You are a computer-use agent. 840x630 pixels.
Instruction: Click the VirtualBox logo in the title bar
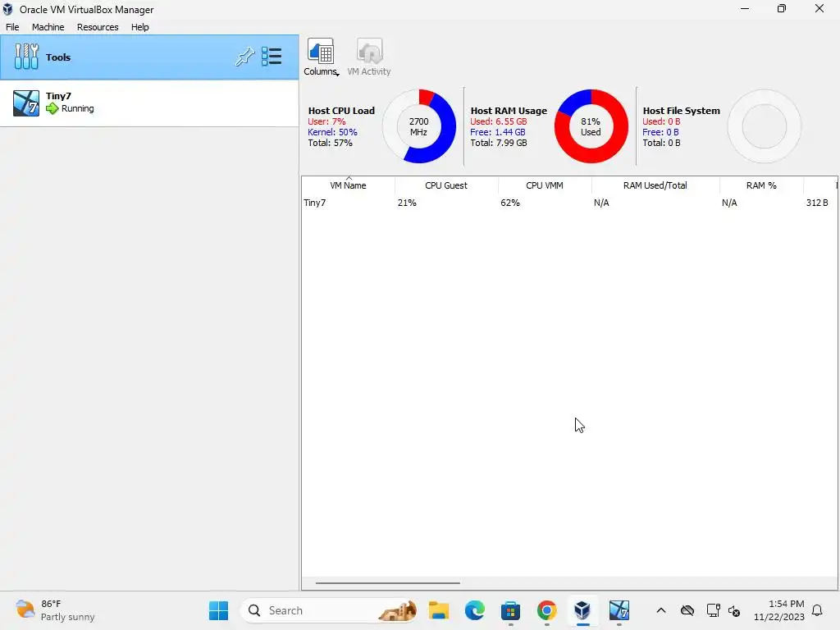pyautogui.click(x=7, y=9)
